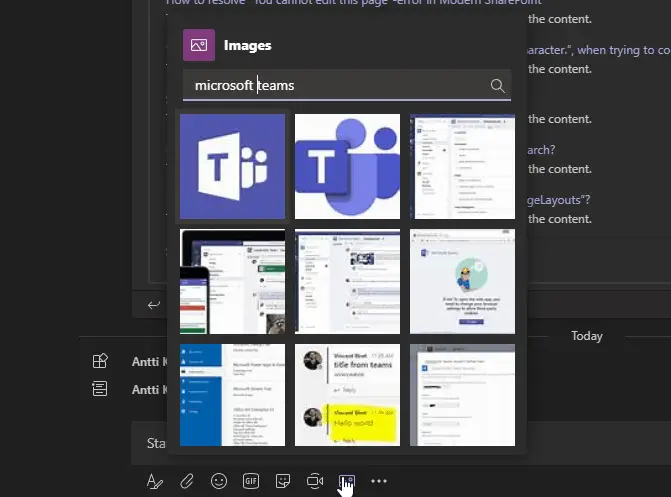Click the Attach file paperclip icon
671x497 pixels.
point(187,481)
